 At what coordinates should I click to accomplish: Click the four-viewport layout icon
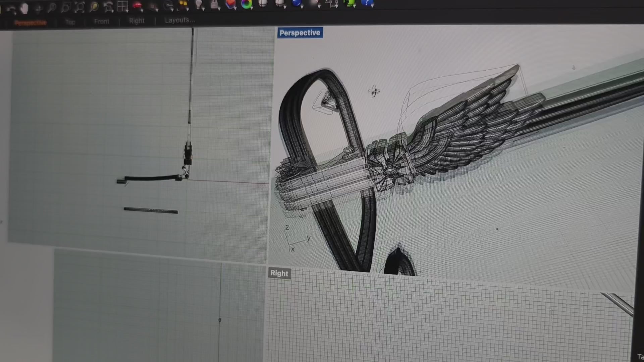coord(123,6)
